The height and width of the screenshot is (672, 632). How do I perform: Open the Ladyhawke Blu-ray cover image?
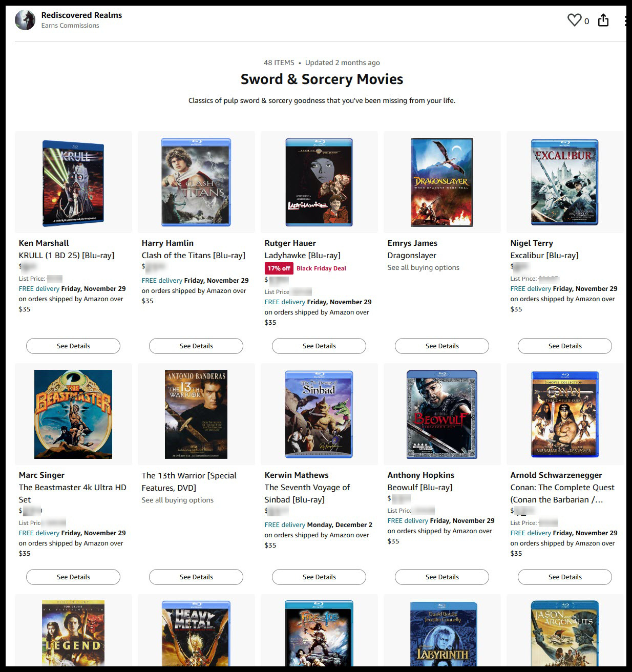click(319, 182)
